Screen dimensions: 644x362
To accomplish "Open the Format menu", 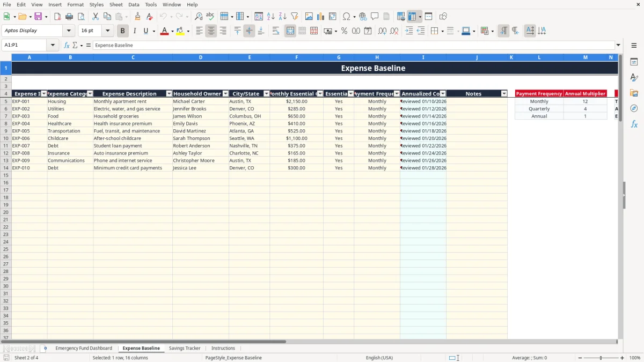I will coord(75,4).
